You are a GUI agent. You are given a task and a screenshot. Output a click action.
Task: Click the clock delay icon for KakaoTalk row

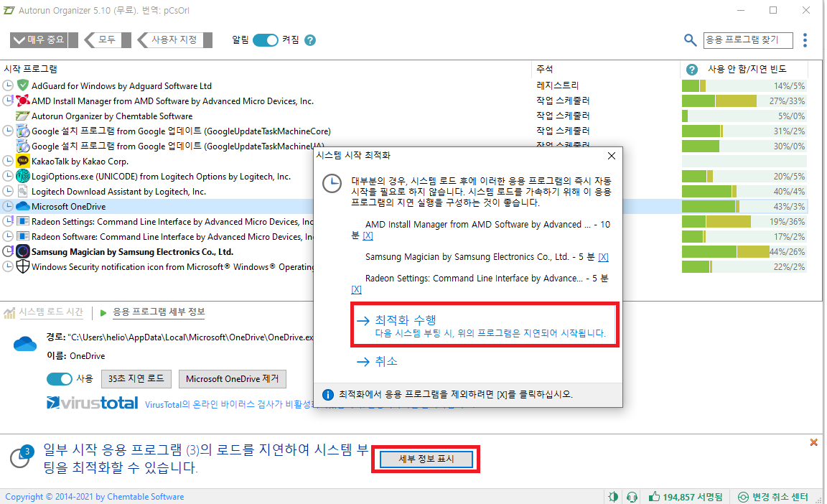click(8, 161)
